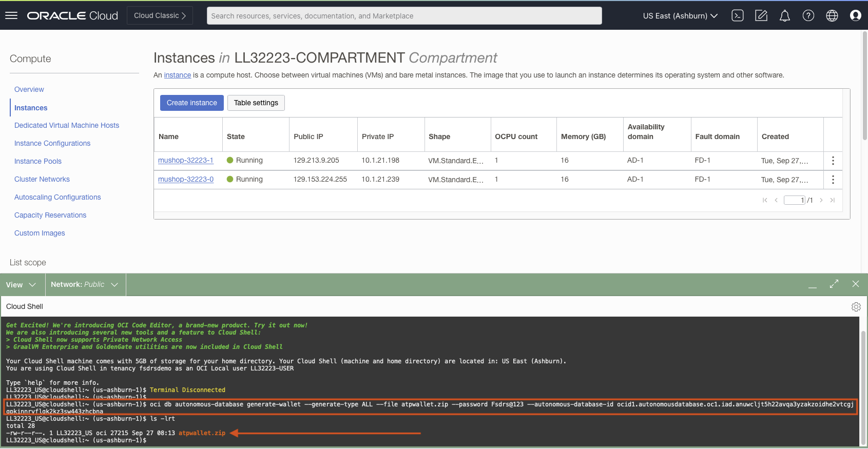Open the hamburger navigation menu
The height and width of the screenshot is (449, 868).
click(x=11, y=15)
